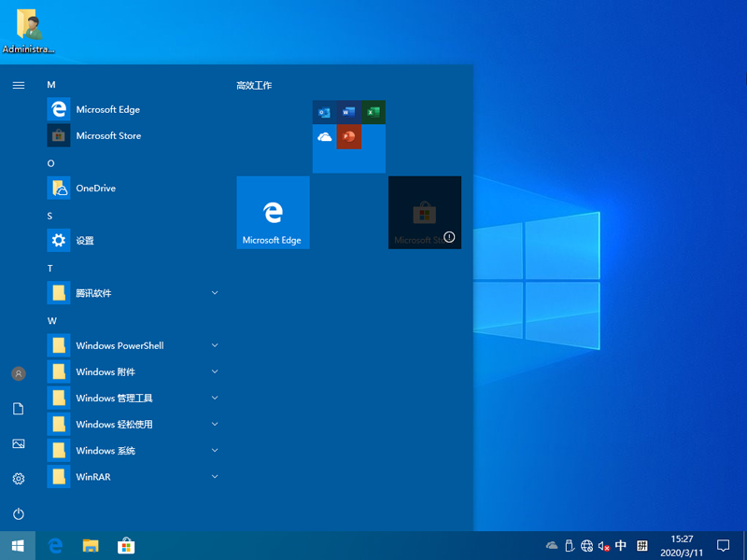Toggle the 拼 IME input mode icon
This screenshot has width=747, height=560.
(x=642, y=546)
